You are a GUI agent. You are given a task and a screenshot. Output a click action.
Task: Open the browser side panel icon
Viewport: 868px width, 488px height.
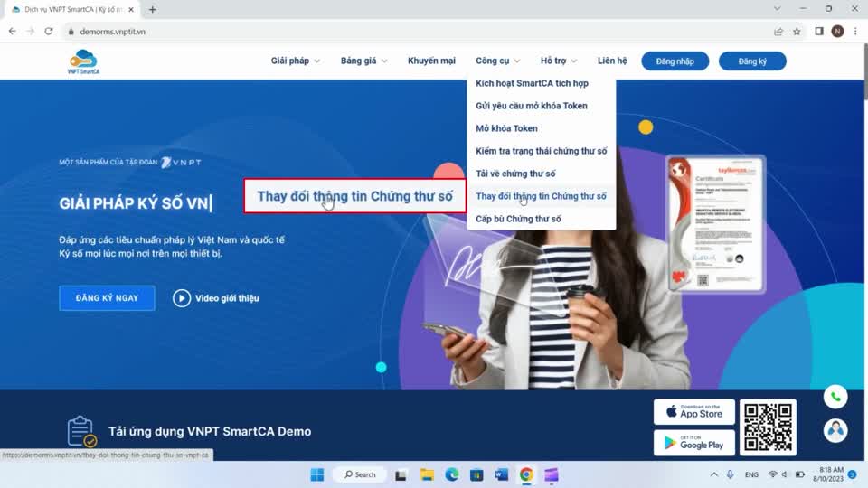(x=819, y=32)
